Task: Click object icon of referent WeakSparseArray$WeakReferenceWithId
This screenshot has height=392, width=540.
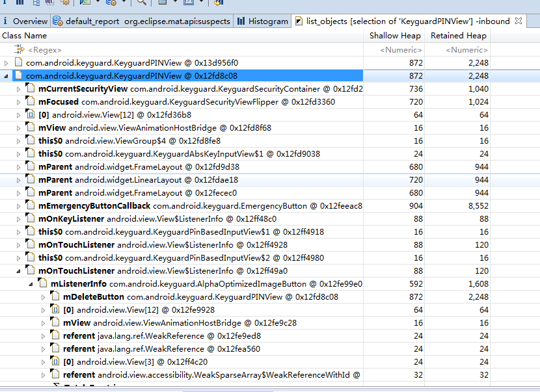Action: click(55, 374)
